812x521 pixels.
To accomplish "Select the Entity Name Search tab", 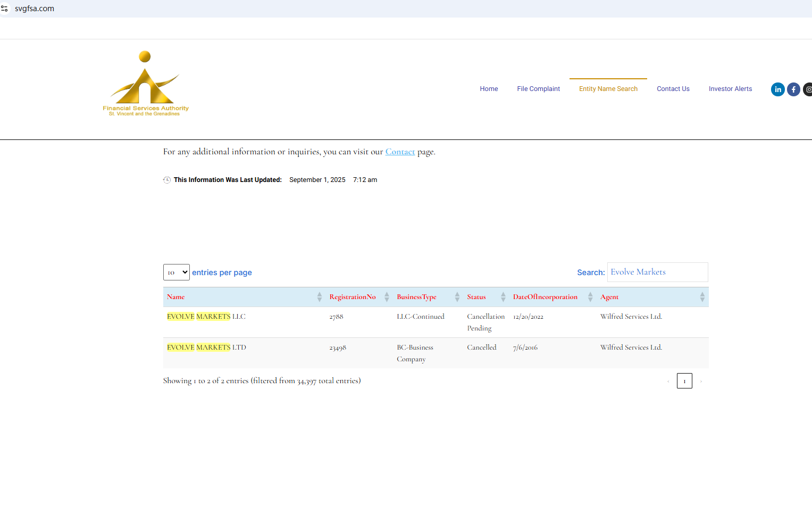I will (x=608, y=89).
